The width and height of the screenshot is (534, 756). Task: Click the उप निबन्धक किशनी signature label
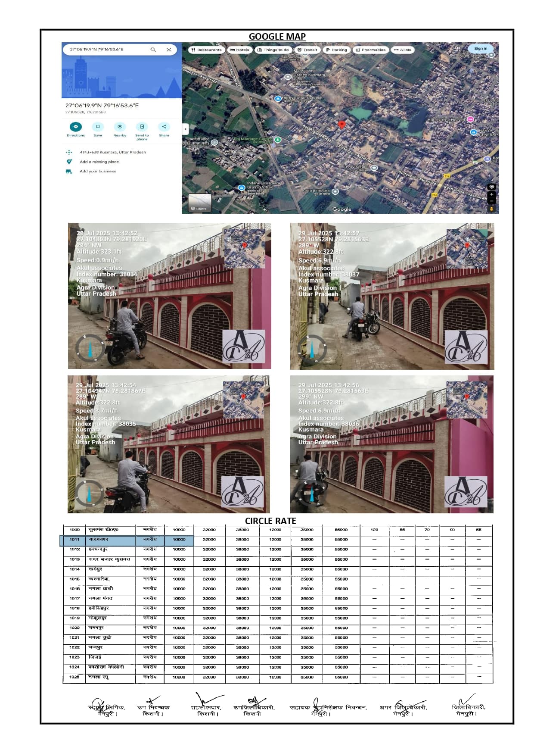(153, 710)
